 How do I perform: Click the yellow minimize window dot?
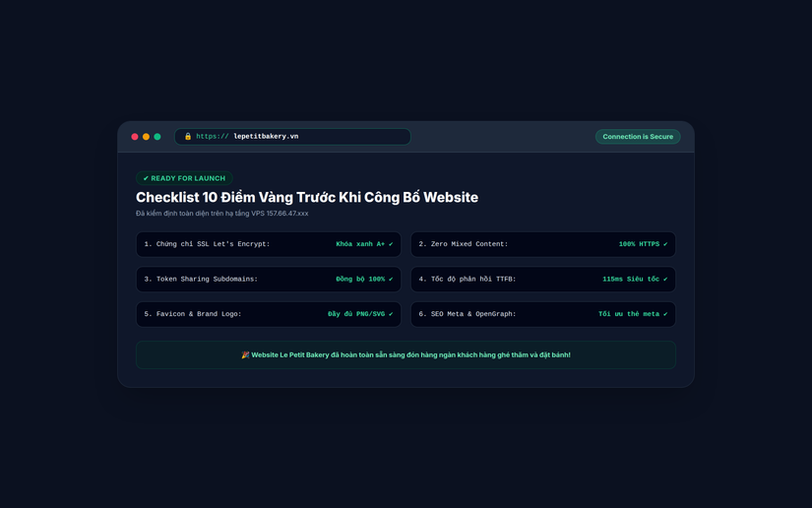coord(146,137)
